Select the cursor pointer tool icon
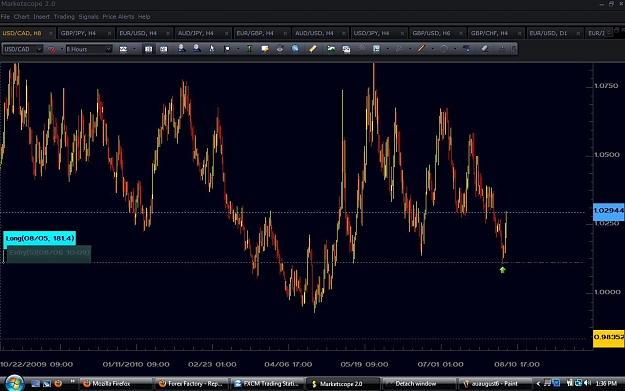Image resolution: width=625 pixels, height=391 pixels. (212, 49)
